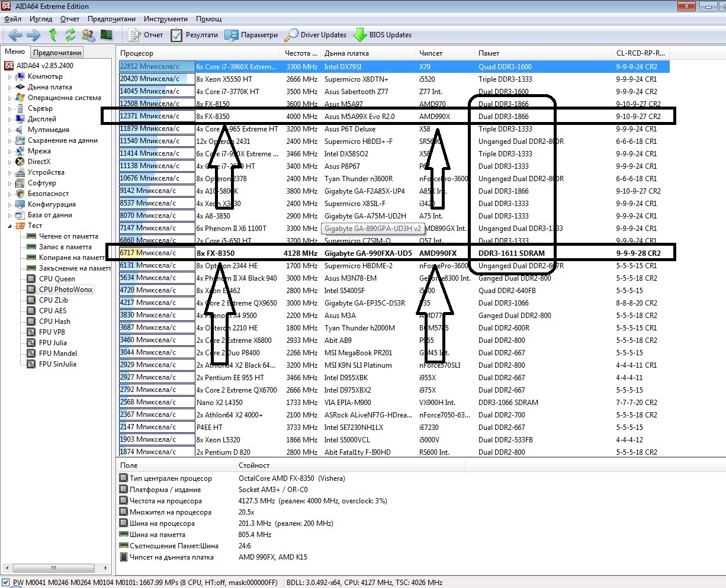Click the green up-level arrow icon
Screen dimensions: 726x588
coord(53,35)
